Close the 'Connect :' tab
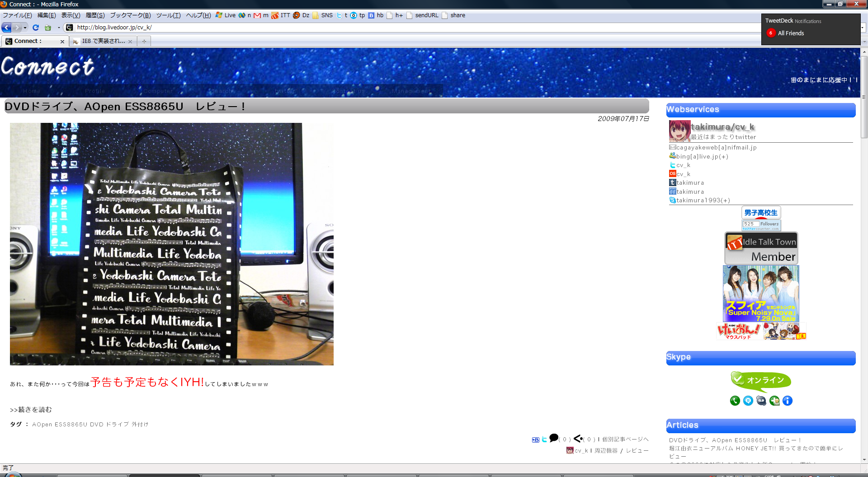The width and height of the screenshot is (868, 477). 62,42
